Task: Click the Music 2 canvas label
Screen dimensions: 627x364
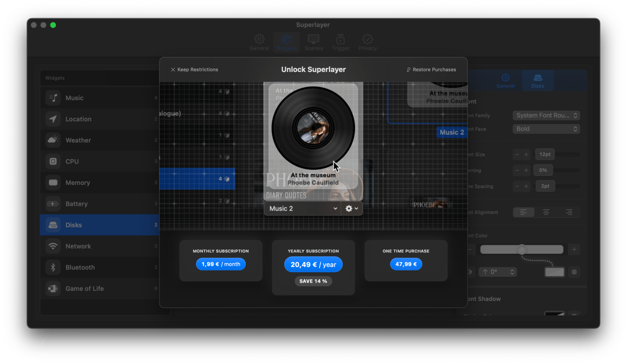Action: (452, 132)
